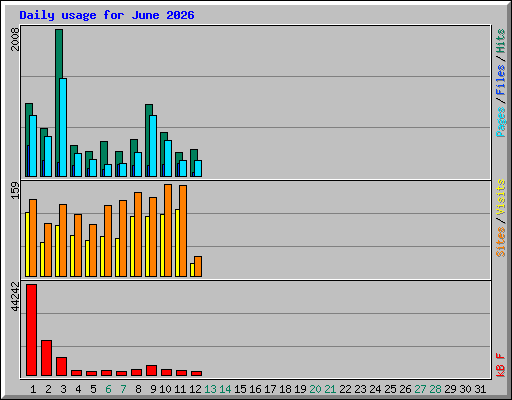Click day 30 on the x-axis
Screen dimensions: 512x400
(465, 389)
